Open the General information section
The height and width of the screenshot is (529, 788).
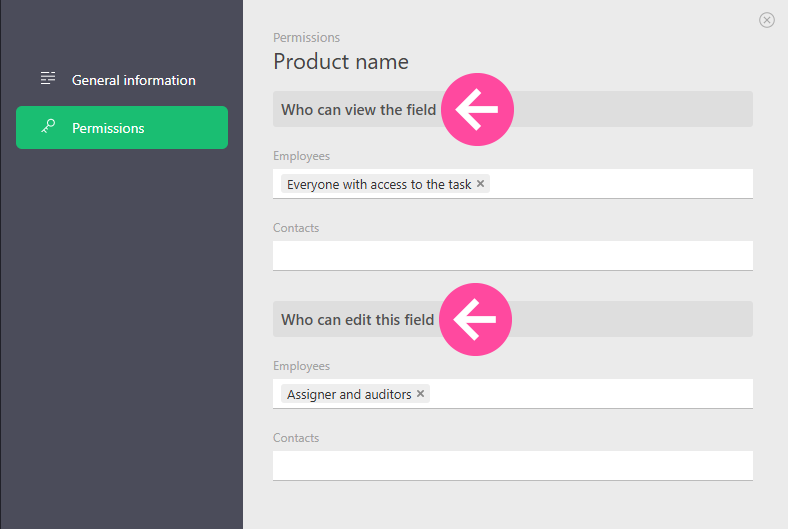pos(133,80)
